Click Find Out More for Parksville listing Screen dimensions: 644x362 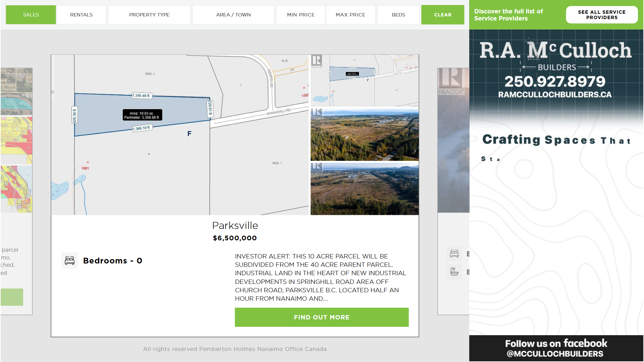[x=322, y=317]
